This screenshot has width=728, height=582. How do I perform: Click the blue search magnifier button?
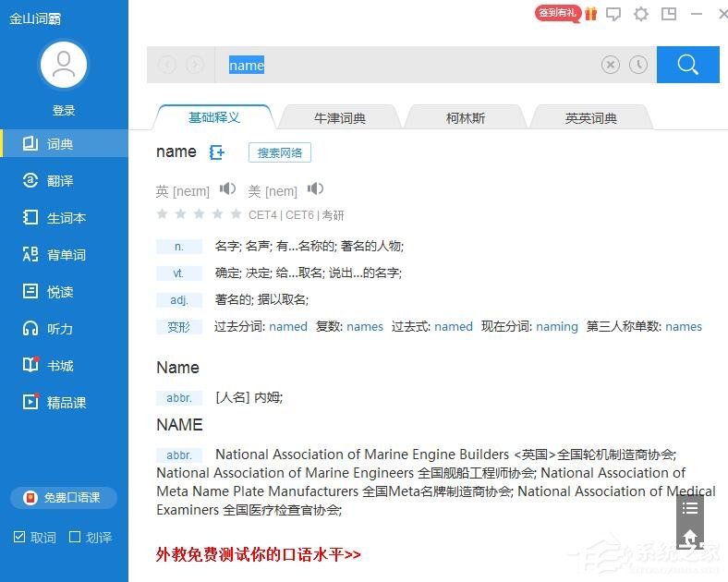point(687,65)
